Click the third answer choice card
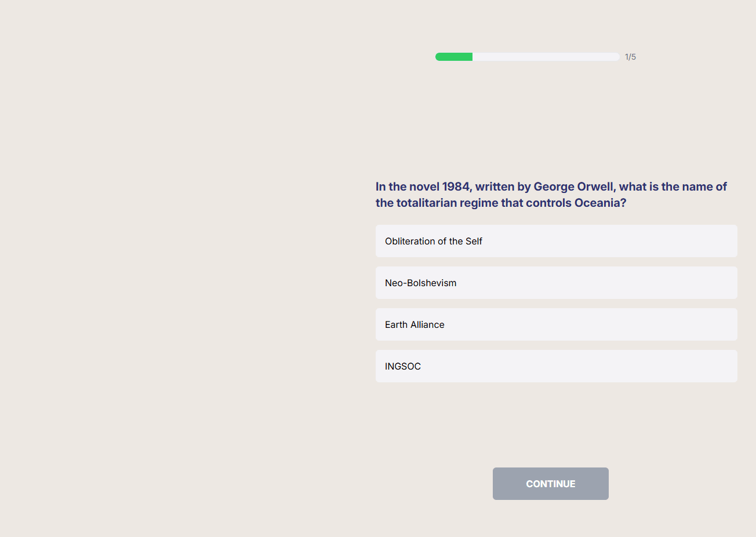Viewport: 756px width, 537px height. click(x=556, y=324)
